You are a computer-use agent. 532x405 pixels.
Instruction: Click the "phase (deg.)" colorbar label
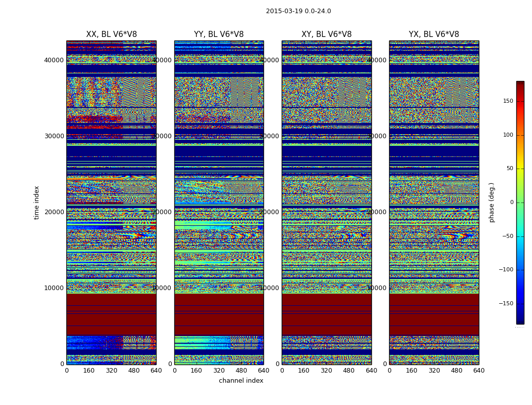[x=491, y=202]
